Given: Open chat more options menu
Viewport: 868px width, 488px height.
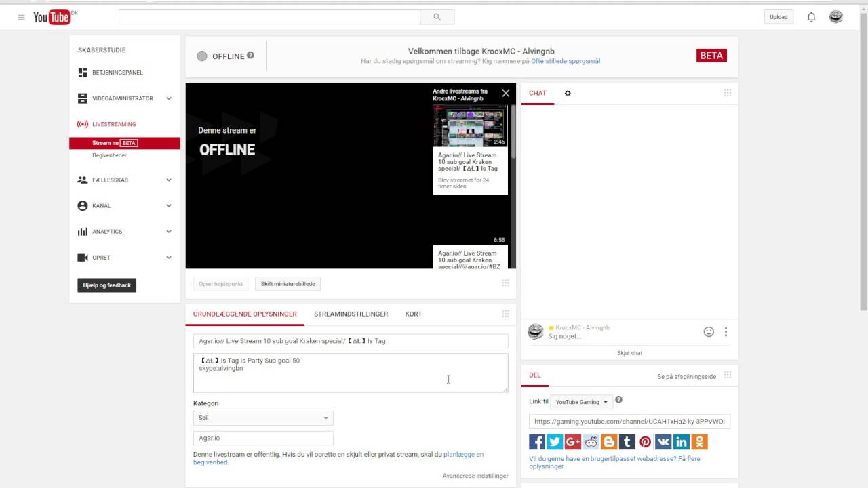Looking at the screenshot, I should 726,332.
